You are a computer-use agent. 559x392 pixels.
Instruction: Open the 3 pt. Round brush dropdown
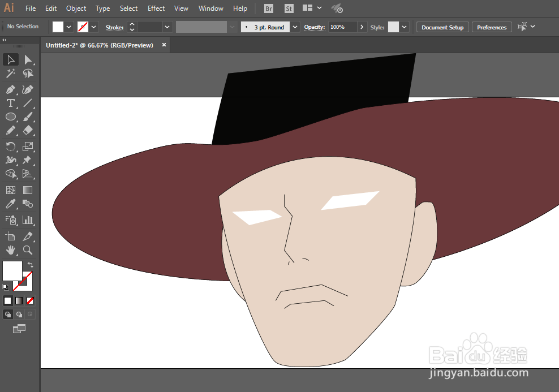295,27
